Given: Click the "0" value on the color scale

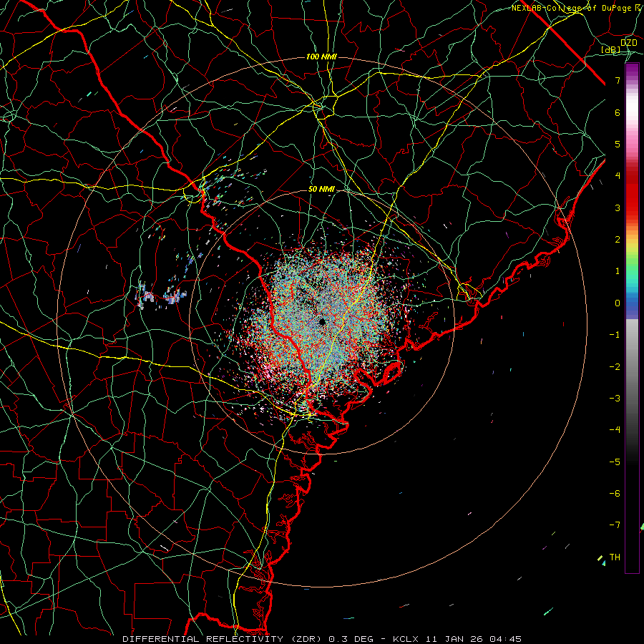Looking at the screenshot, I should (x=618, y=303).
